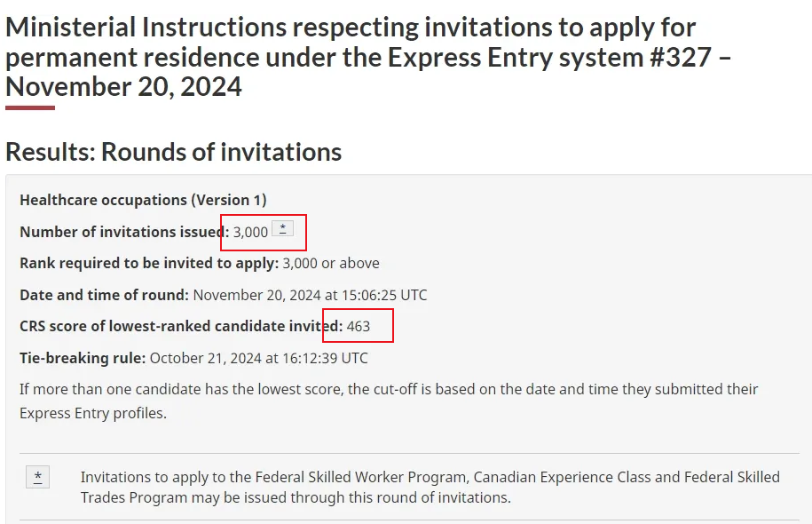Click footnote asterisk beside 3,000 invitations
This screenshot has width=812, height=524.
[282, 229]
